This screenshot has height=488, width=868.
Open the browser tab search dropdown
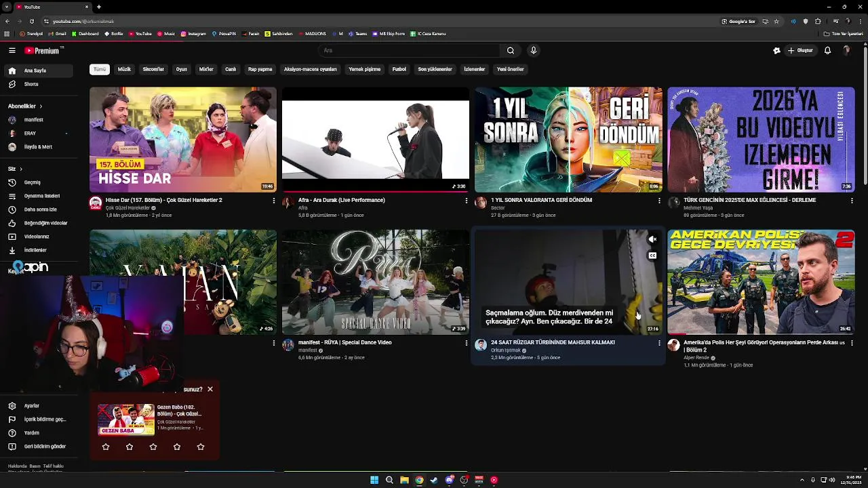pyautogui.click(x=7, y=7)
